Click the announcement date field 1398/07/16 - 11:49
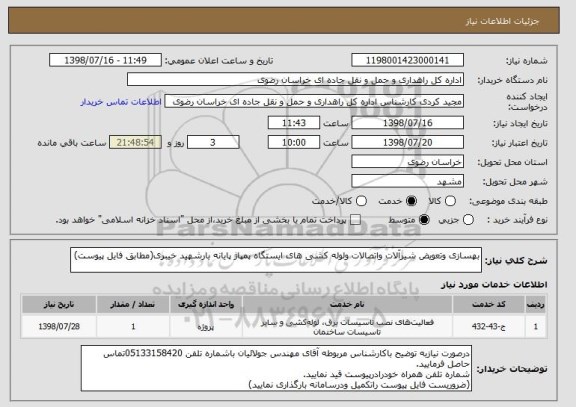 pos(105,60)
